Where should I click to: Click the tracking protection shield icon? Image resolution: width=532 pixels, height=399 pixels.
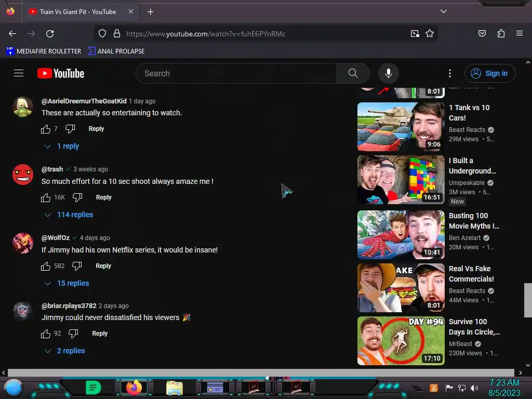coord(102,34)
